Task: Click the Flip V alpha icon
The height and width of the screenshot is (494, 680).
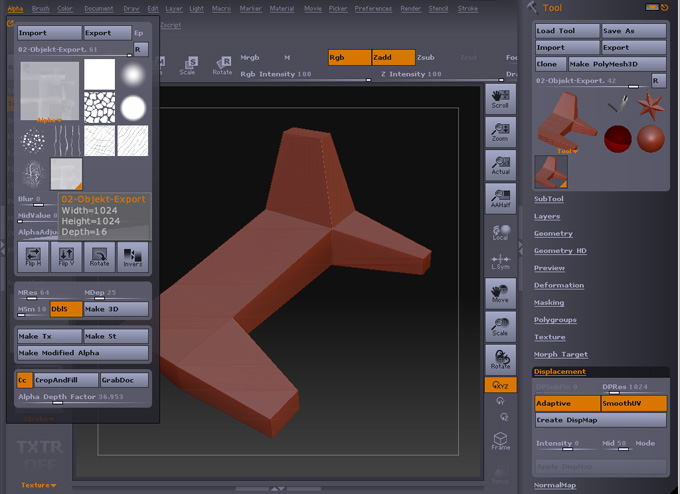Action: [66, 256]
